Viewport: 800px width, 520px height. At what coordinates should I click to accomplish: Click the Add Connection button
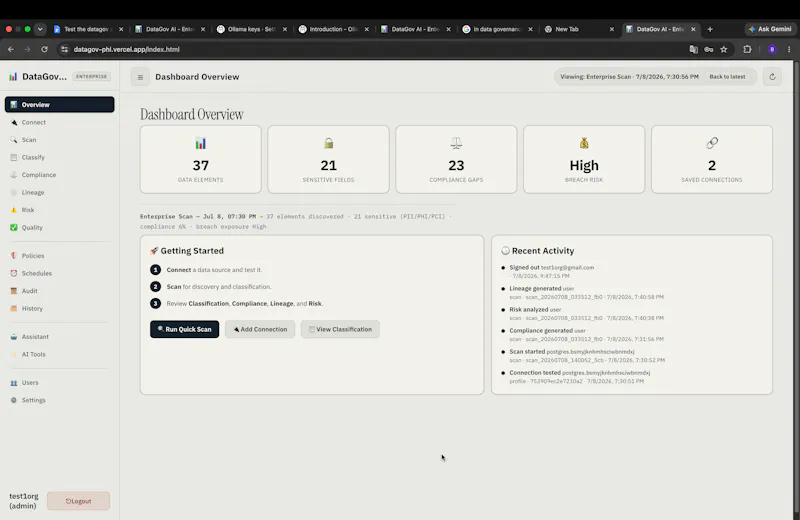click(x=260, y=329)
